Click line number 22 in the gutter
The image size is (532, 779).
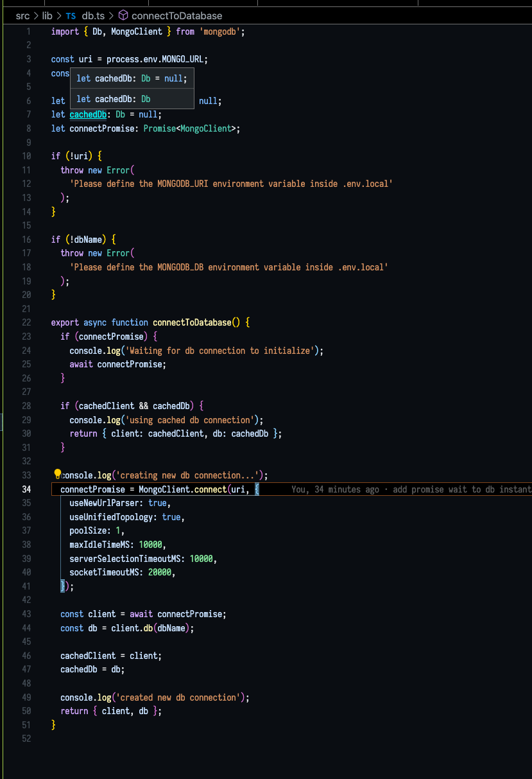click(x=26, y=322)
